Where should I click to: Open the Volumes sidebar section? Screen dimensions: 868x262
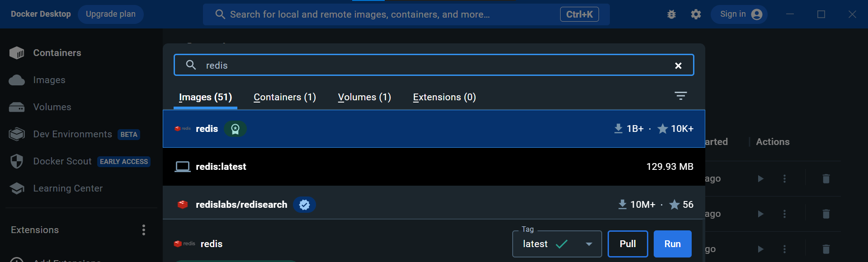click(x=52, y=107)
